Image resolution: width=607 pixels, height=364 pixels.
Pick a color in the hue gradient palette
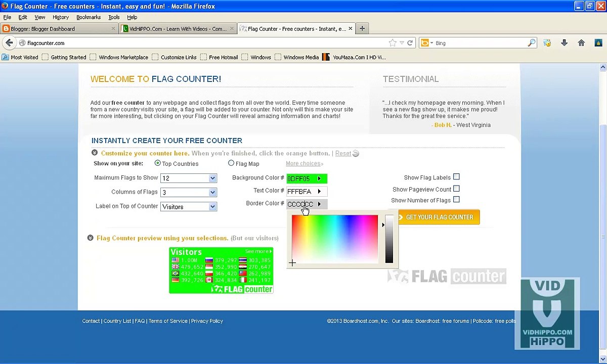(335, 239)
